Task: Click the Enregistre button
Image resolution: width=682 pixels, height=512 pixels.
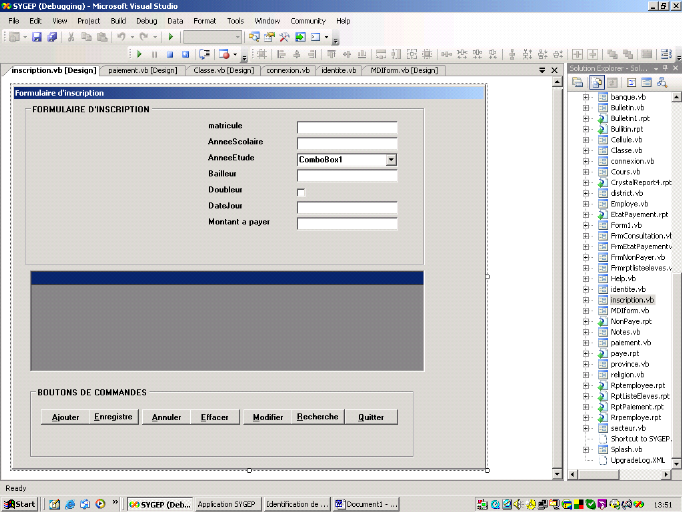Action: 113,417
